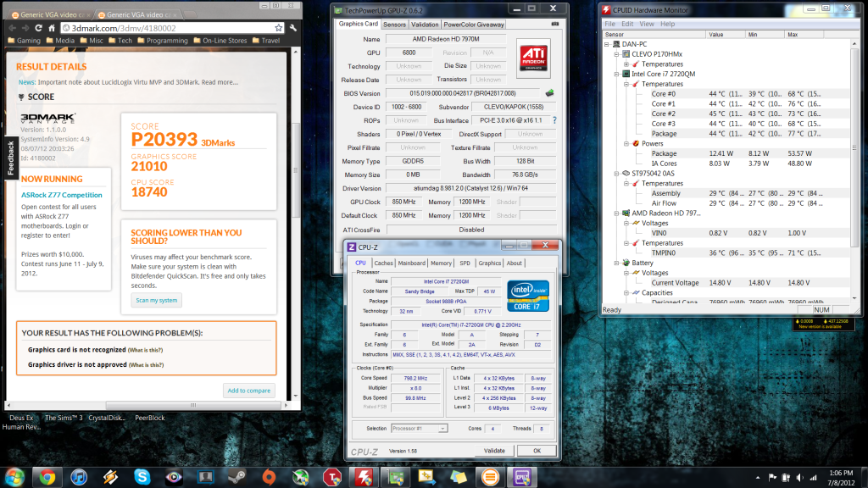Open View menu in Hardware Monitor
The width and height of the screenshot is (868, 488).
pos(647,24)
